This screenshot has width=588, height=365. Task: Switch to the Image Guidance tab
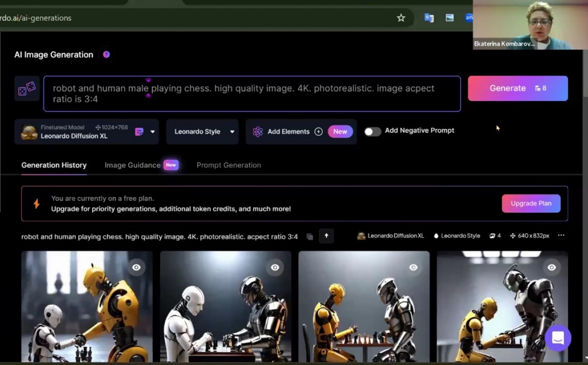[x=132, y=165]
